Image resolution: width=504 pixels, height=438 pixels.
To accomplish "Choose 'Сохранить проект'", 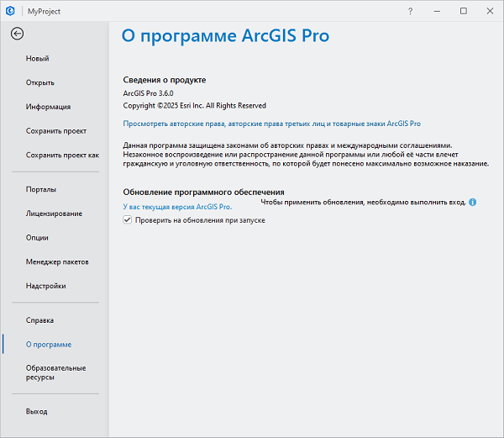I will click(x=56, y=131).
